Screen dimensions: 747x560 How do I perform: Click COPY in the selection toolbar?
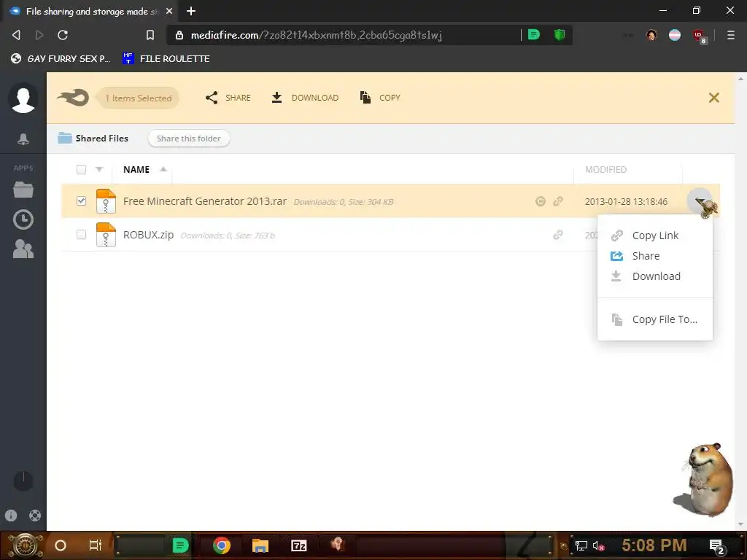coord(380,98)
